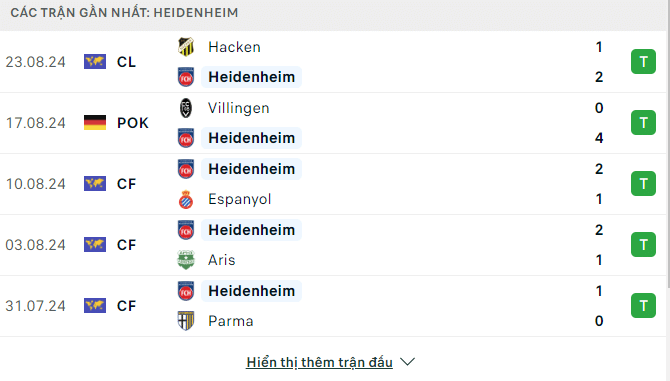The image size is (670, 381).
Task: Click green T badge for Parma match
Action: [643, 305]
